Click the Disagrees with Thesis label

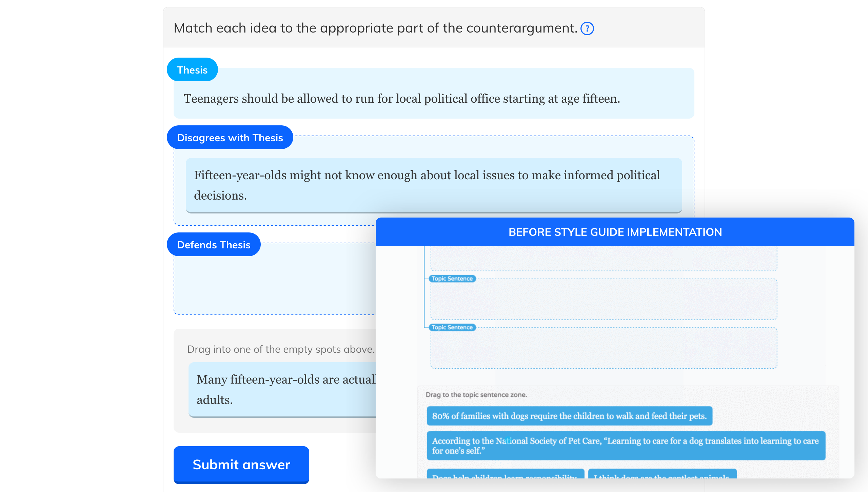230,138
